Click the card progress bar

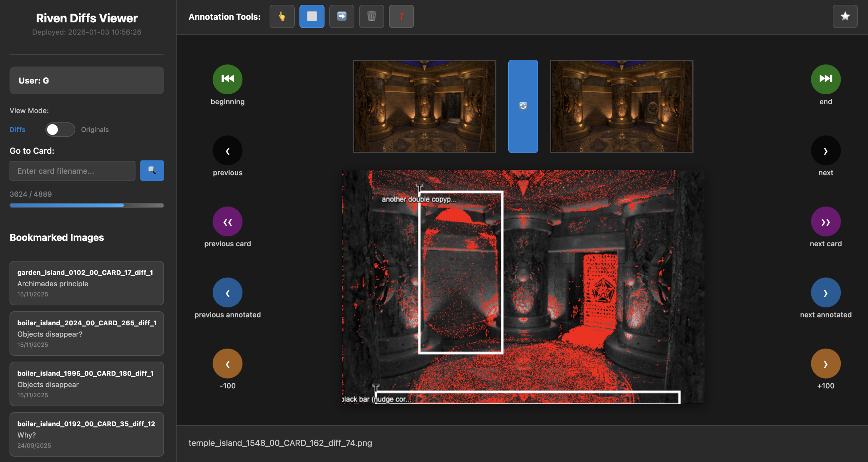tap(86, 205)
